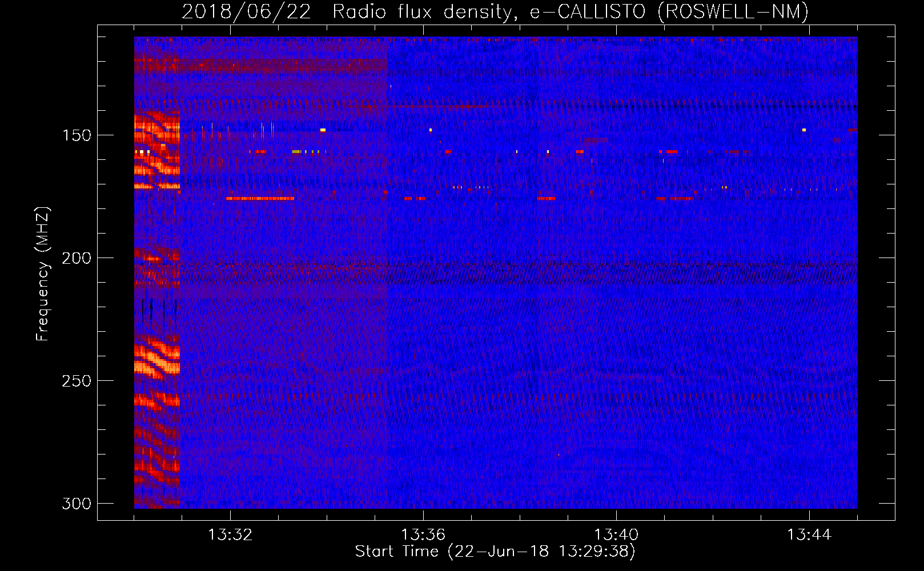Screen dimensions: 924x571
Task: Click the Frequency (MHZ) axis title
Action: point(43,274)
